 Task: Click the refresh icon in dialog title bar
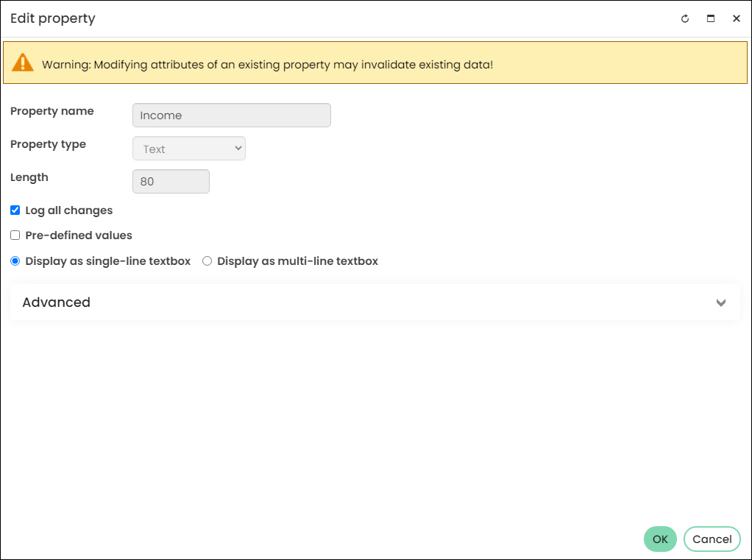pyautogui.click(x=685, y=18)
